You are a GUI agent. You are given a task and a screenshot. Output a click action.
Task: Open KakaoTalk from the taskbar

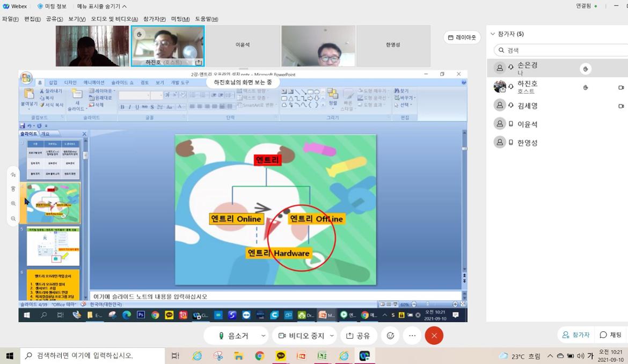[x=281, y=355]
